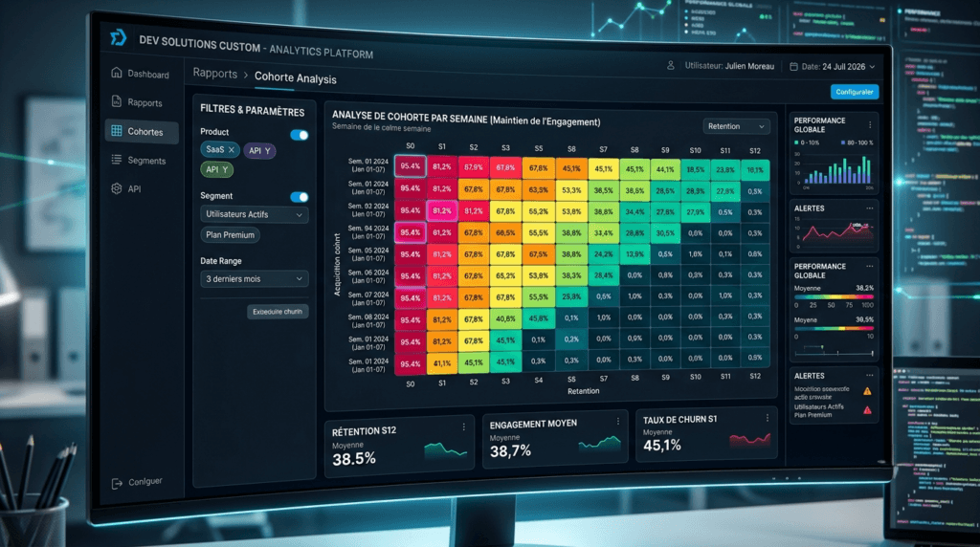The height and width of the screenshot is (547, 980).
Task: Remove the SaaS product tag
Action: pos(232,150)
